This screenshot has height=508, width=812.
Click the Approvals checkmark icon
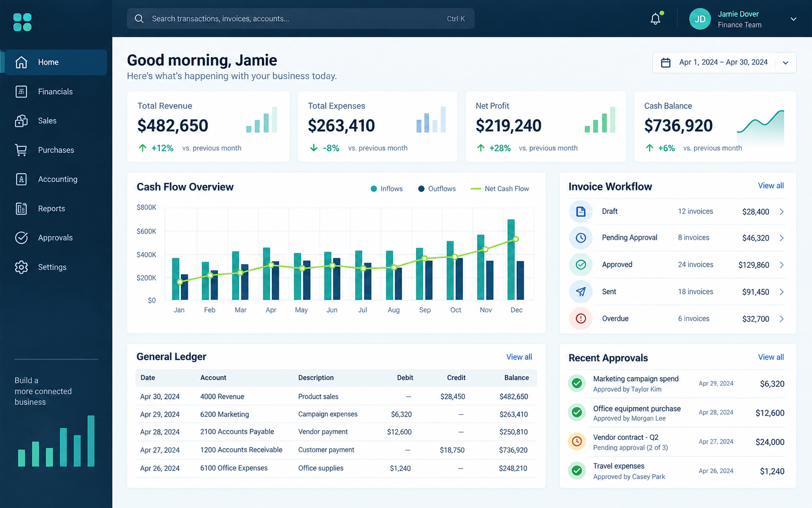point(21,238)
